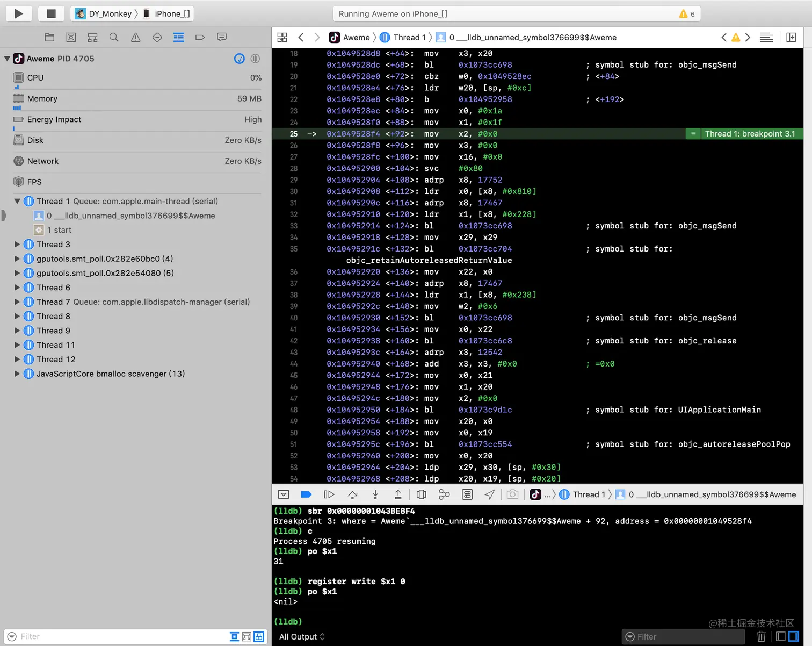Hide the debug area
The image size is (812, 646).
click(284, 494)
